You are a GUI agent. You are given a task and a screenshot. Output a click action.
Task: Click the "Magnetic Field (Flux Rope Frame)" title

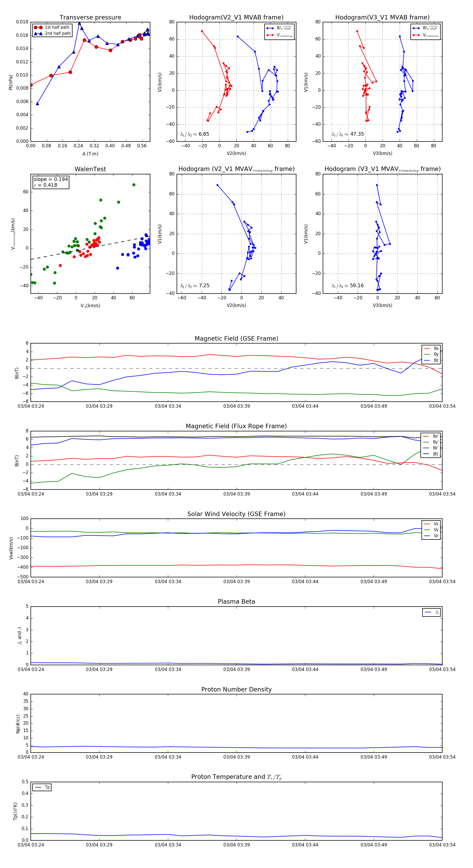[x=236, y=426]
